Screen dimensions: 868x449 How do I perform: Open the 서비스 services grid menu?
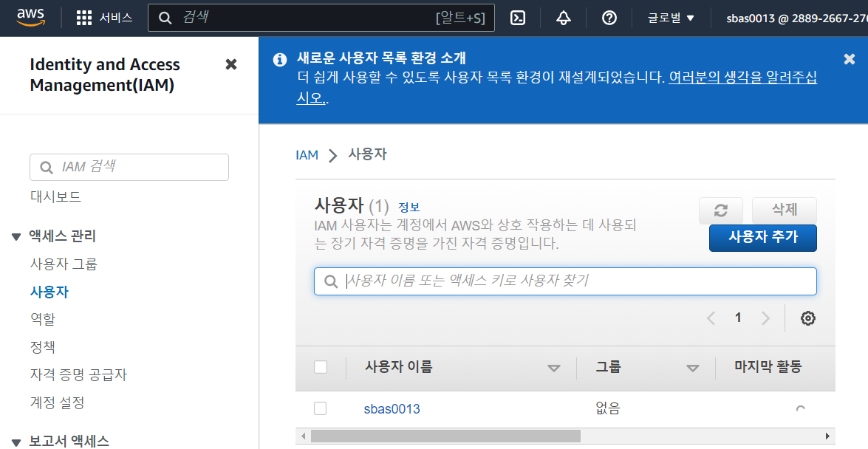pyautogui.click(x=105, y=18)
